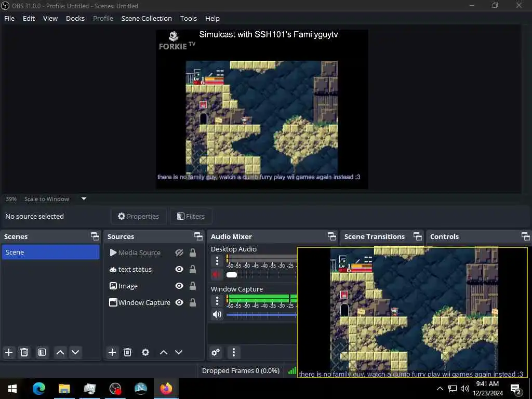Switch to Firefox on the taskbar

[x=166, y=389]
